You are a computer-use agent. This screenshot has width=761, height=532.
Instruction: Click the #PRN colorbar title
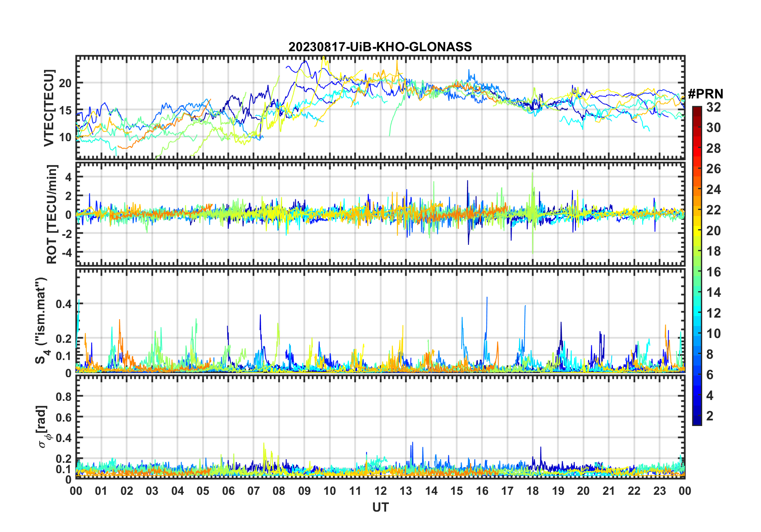tap(705, 94)
